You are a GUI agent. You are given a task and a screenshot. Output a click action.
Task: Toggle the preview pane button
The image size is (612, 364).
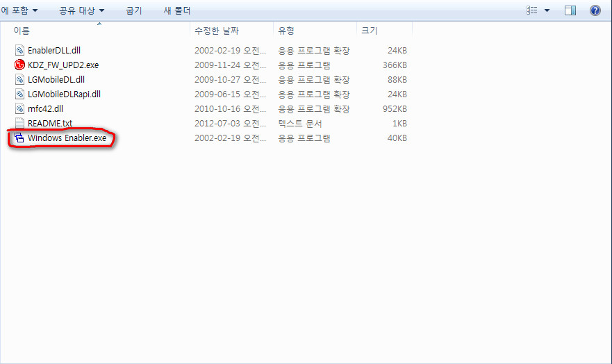(x=570, y=10)
